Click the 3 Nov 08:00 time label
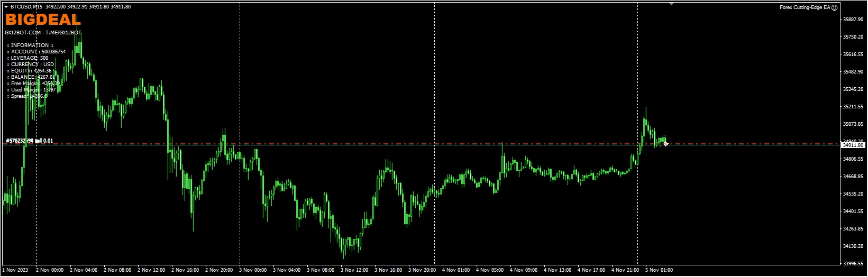Screen dimensions: 868x277 pyautogui.click(x=321, y=270)
